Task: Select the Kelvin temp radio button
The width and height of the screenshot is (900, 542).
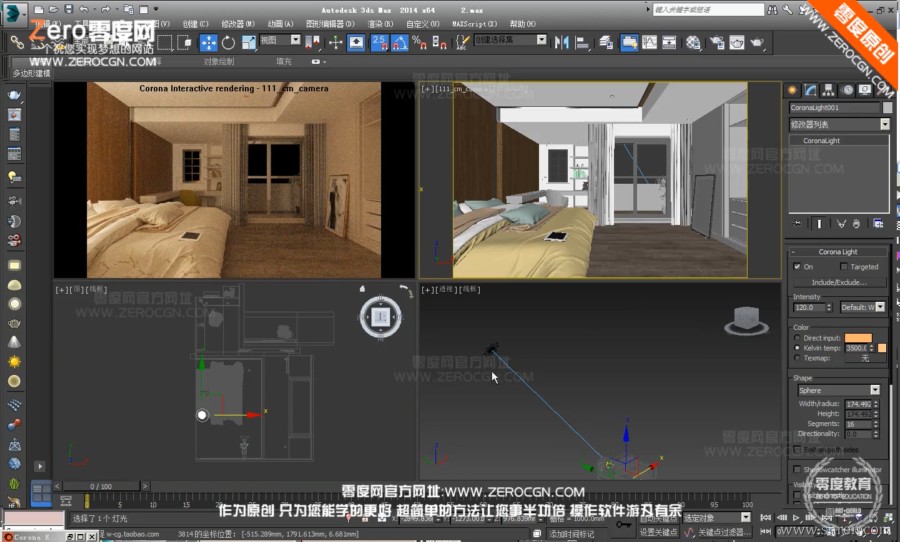Action: point(797,348)
